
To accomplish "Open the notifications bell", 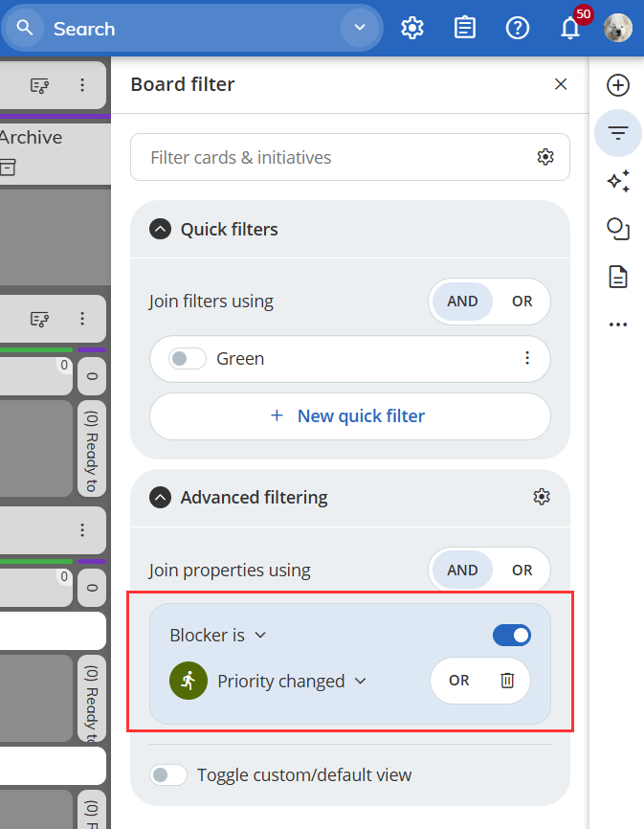I will tap(570, 29).
